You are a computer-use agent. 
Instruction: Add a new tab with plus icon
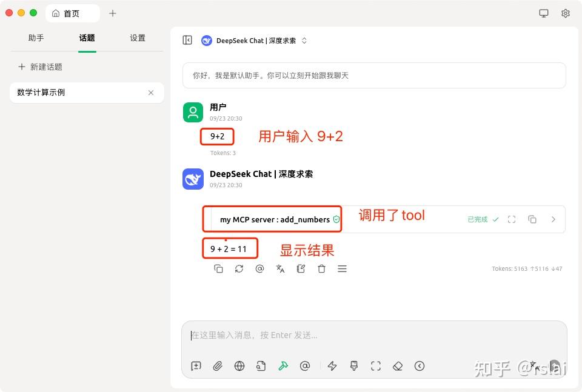tap(113, 13)
